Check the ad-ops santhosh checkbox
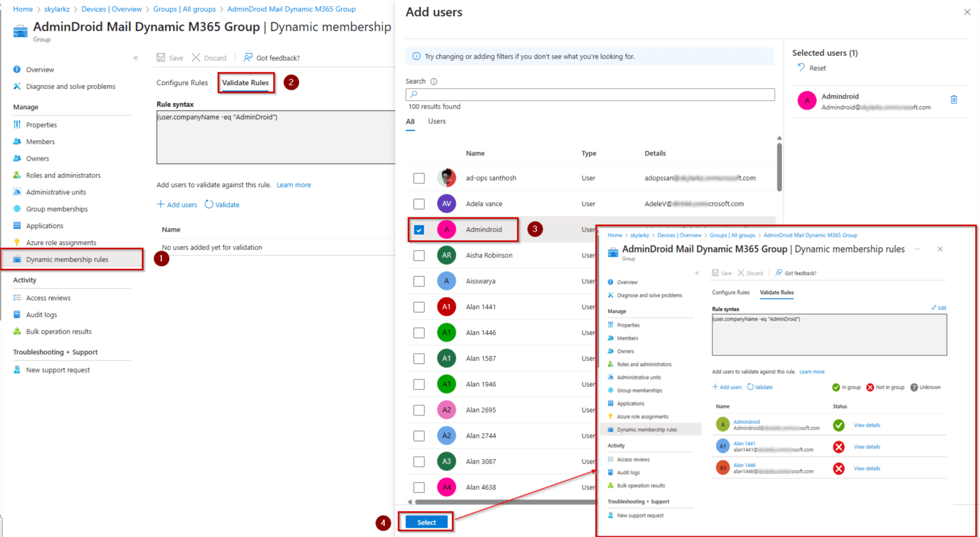Image resolution: width=980 pixels, height=537 pixels. point(419,178)
